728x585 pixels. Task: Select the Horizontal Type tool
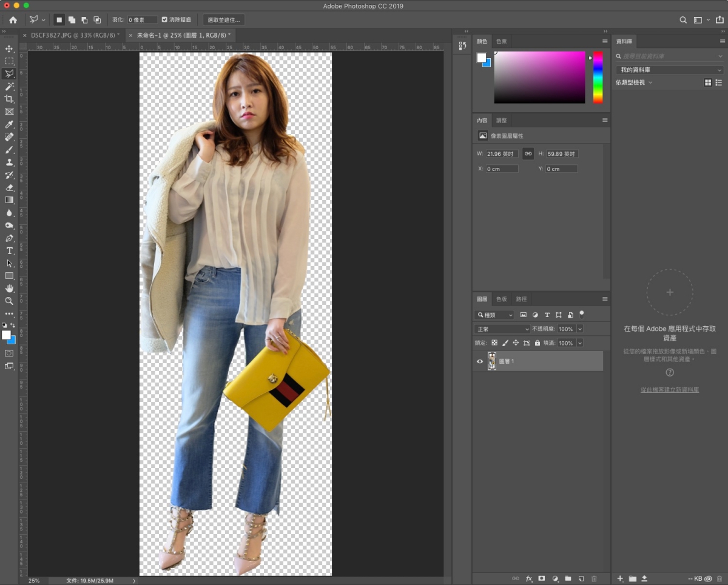click(9, 250)
